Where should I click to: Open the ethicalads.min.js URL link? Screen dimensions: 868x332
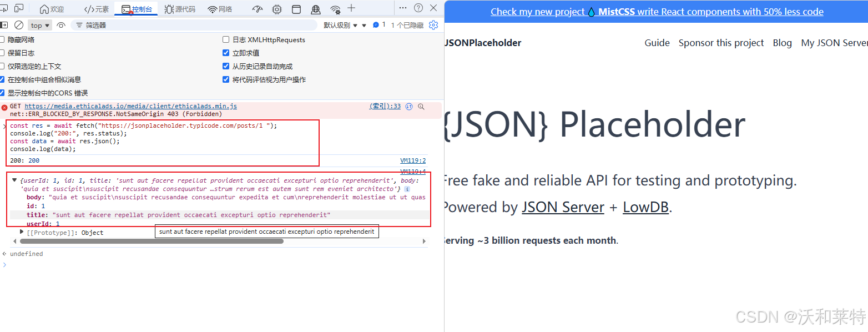[x=131, y=106]
